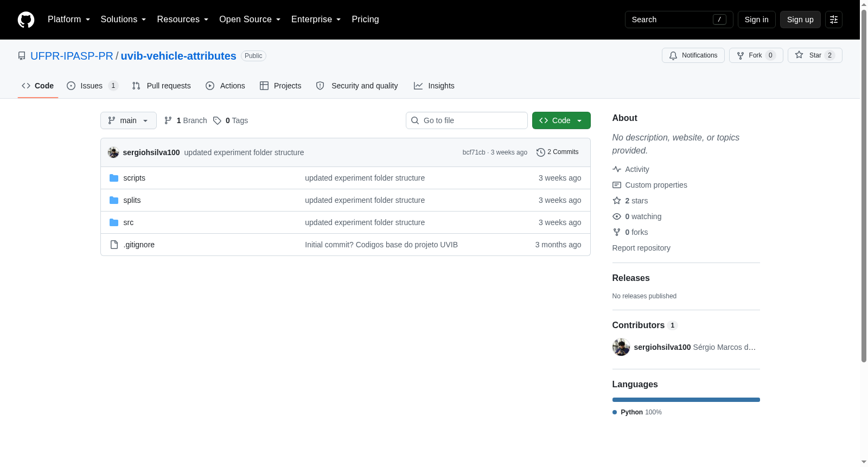868x467 pixels.
Task: Click the Security shield icon
Action: click(320, 86)
